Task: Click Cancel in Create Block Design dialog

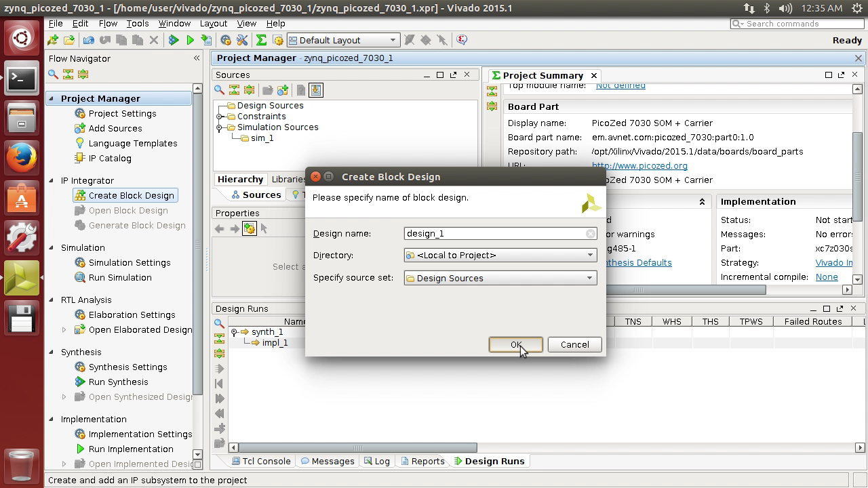Action: [x=574, y=344]
